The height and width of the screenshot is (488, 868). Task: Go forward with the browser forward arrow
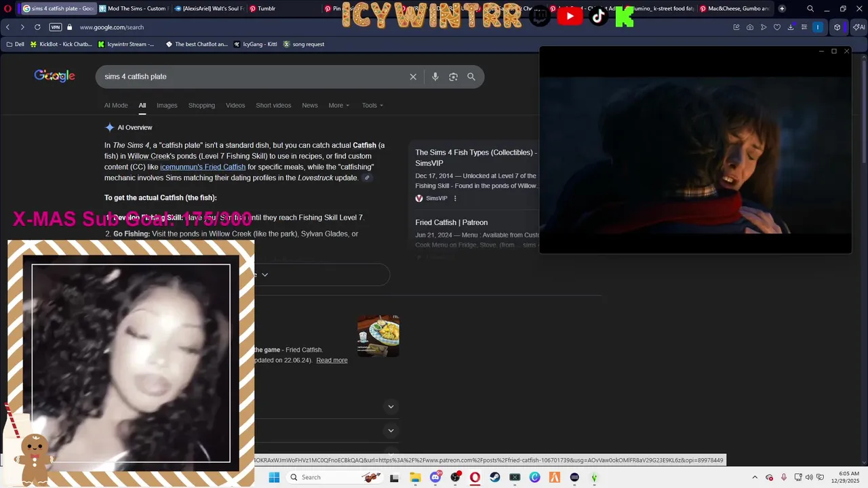click(22, 27)
